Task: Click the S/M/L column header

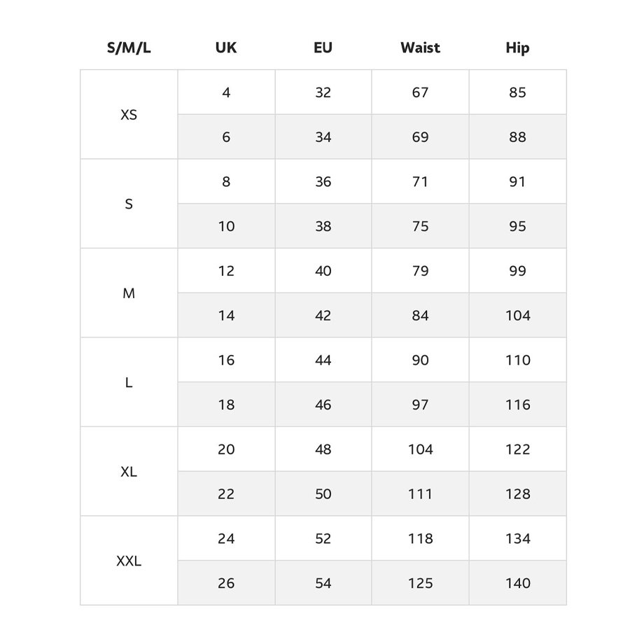Action: pos(129,48)
